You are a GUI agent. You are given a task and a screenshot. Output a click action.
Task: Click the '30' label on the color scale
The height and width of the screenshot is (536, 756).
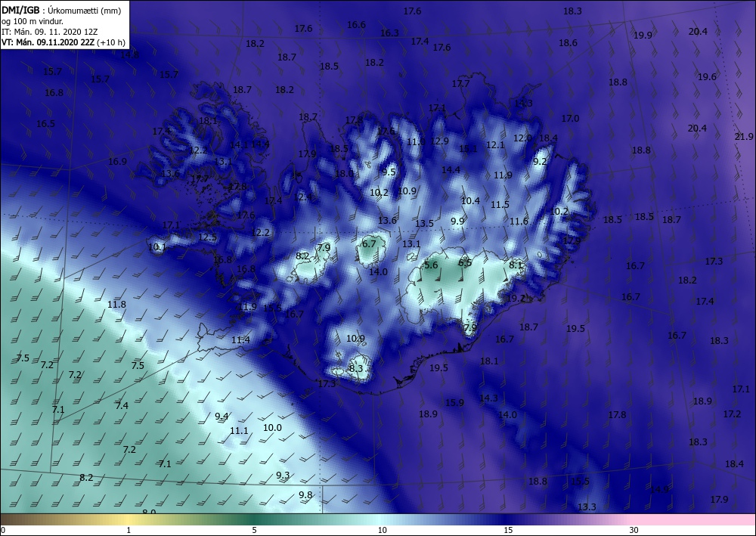(634, 531)
